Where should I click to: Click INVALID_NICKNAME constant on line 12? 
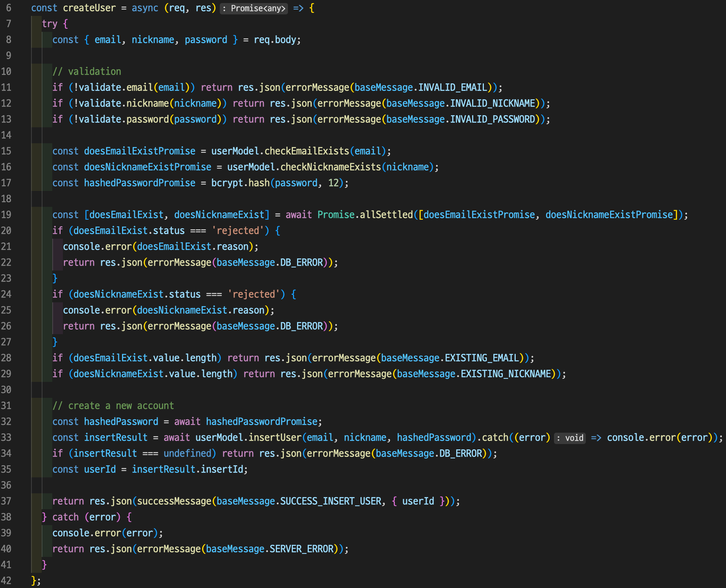pyautogui.click(x=493, y=103)
